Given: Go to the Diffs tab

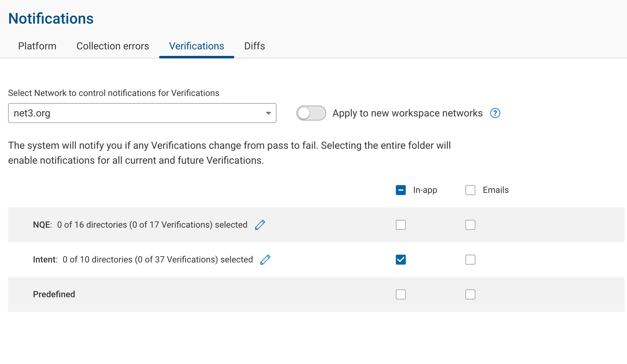Looking at the screenshot, I should click(254, 46).
